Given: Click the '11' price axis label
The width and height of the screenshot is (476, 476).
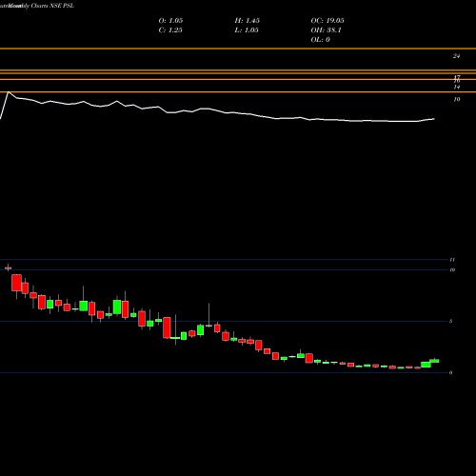Looking at the screenshot, I should tap(452, 260).
